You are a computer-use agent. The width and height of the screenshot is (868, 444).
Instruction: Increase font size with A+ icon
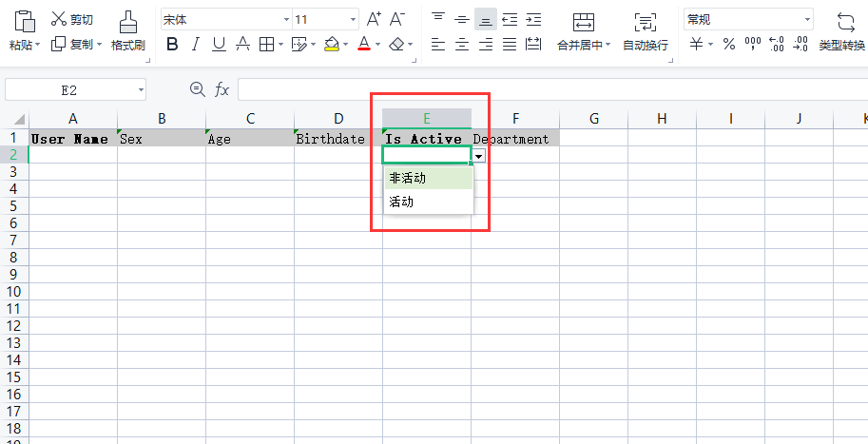[x=375, y=19]
